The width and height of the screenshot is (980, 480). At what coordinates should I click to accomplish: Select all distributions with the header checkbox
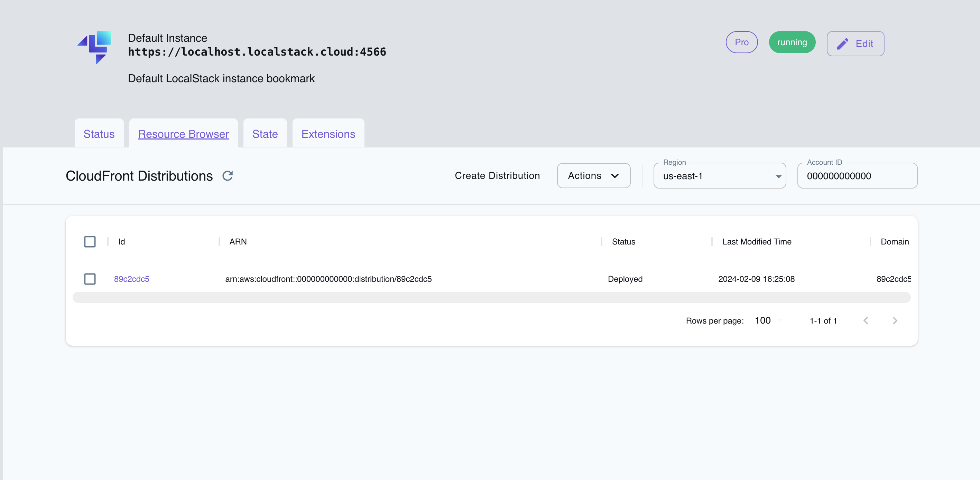pos(90,241)
